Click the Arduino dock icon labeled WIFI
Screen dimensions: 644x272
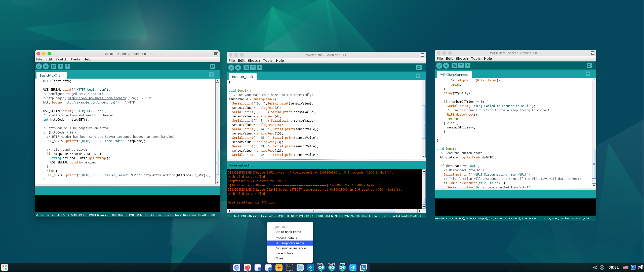pyautogui.click(x=321, y=267)
